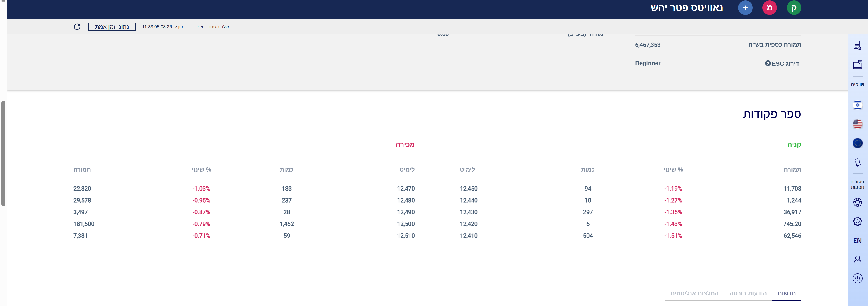
Task: Toggle the נתוני זמן אמת real-time button
Action: [x=112, y=27]
